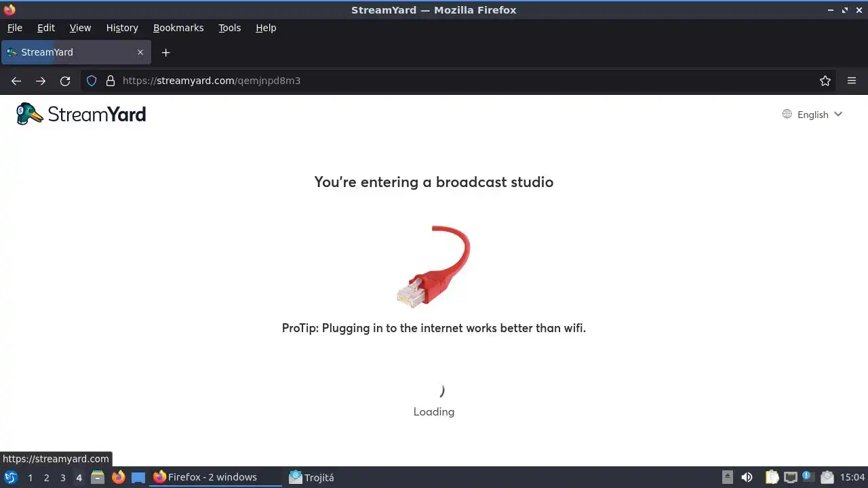Click the show desktop taskbar icon
Viewport: 868px width, 488px height.
pos(138,477)
